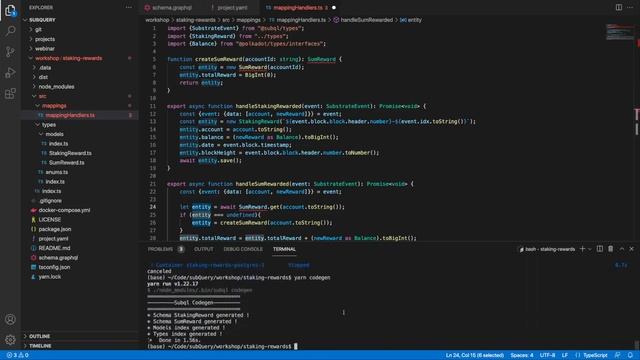640x360 pixels.
Task: Click the terminal command prompt line
Action: (222, 346)
